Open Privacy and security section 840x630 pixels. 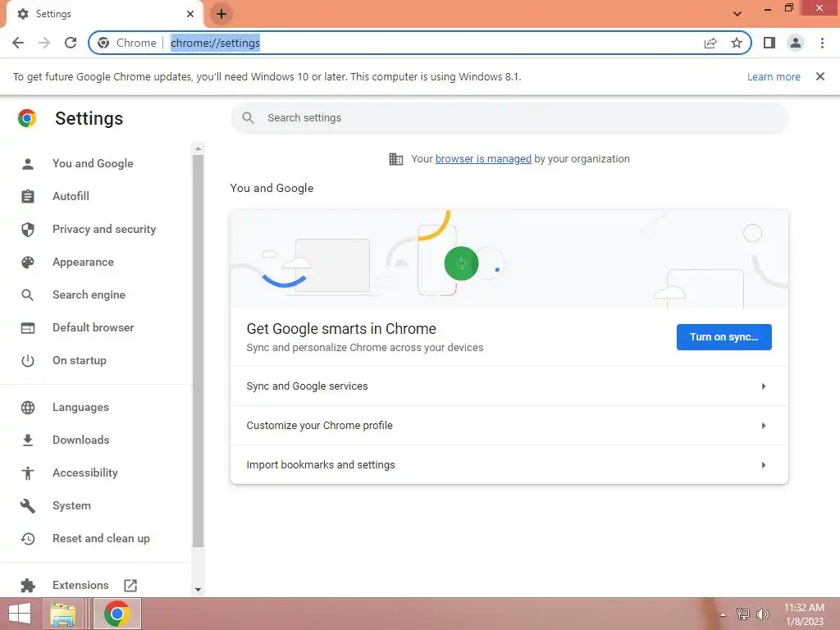[104, 230]
